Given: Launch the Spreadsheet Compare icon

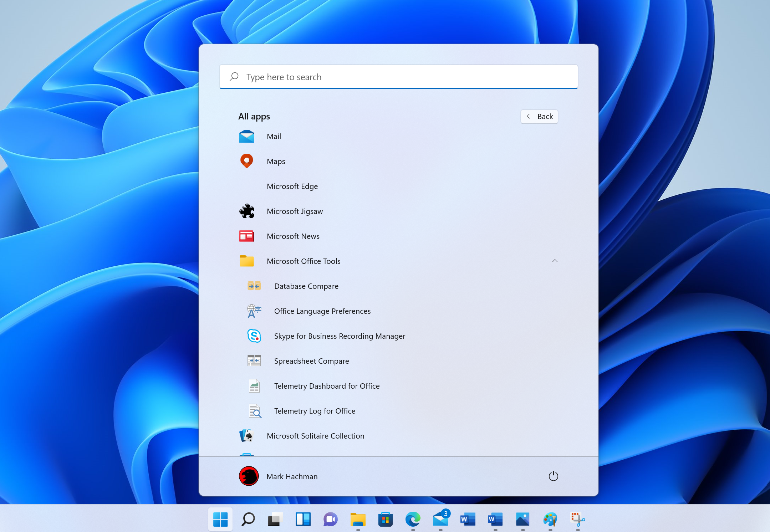Looking at the screenshot, I should click(x=254, y=361).
